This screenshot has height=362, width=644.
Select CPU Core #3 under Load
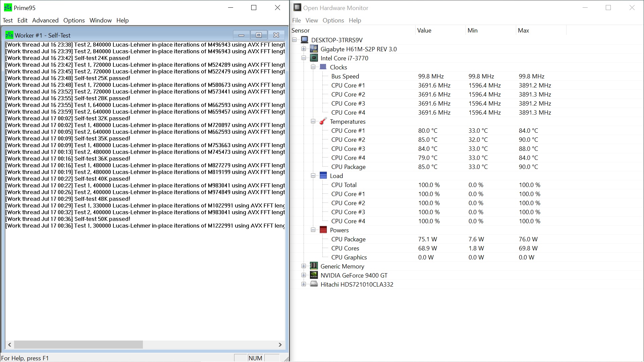[348, 212]
